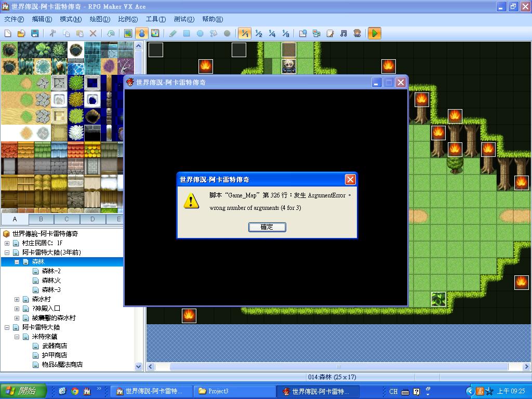Image resolution: width=532 pixels, height=399 pixels.
Task: Select the Shadow Pen tool
Action: (227, 33)
